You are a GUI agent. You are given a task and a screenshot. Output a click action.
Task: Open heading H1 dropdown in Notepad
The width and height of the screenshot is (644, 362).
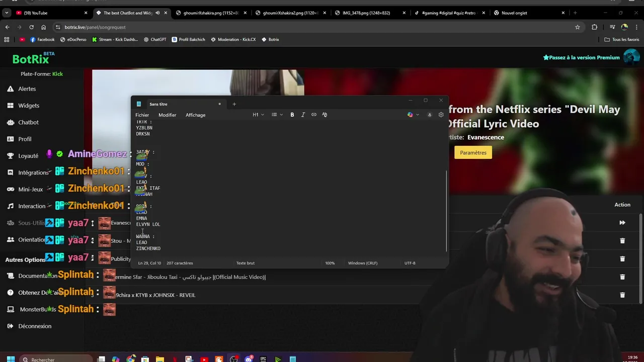pyautogui.click(x=258, y=115)
